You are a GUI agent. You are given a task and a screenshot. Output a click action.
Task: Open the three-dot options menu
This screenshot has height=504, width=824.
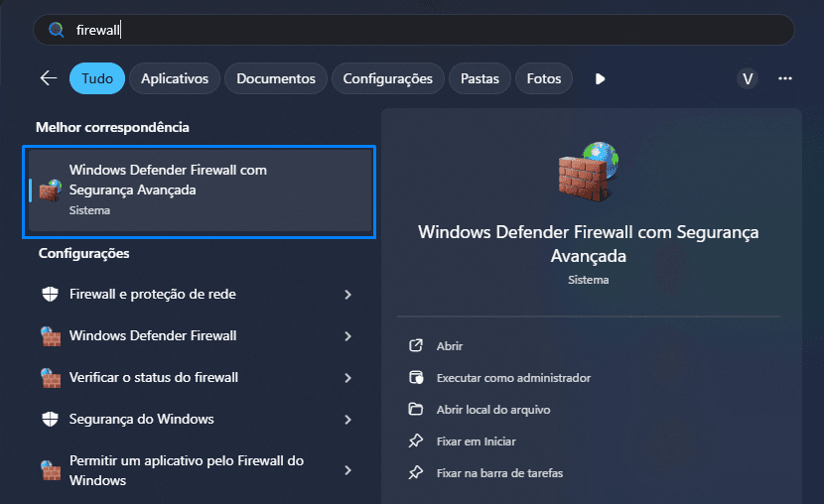[785, 78]
